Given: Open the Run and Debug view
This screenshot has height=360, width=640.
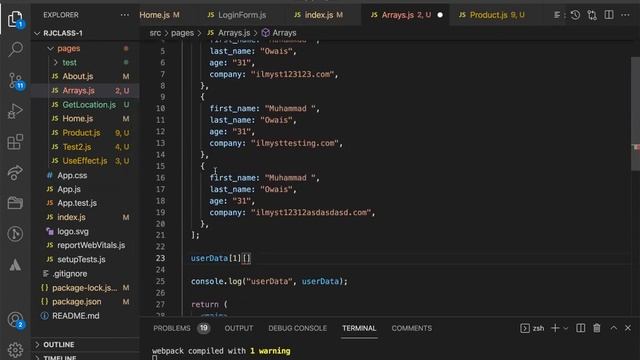Looking at the screenshot, I should point(15,111).
